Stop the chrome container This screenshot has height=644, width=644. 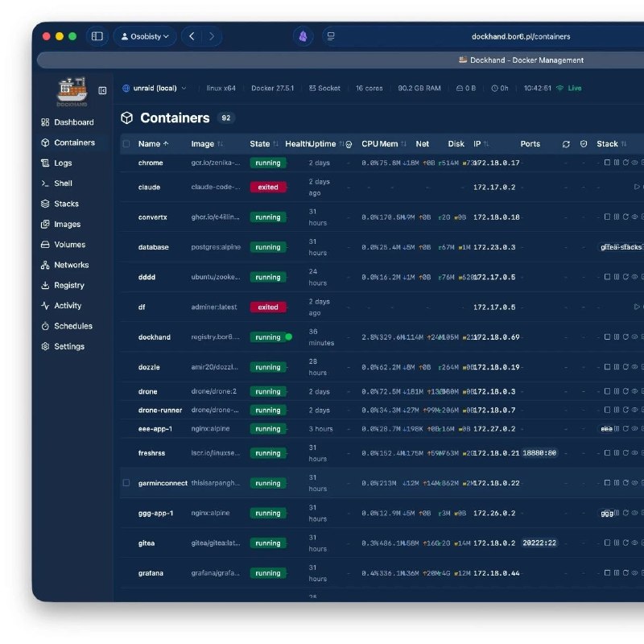[607, 163]
